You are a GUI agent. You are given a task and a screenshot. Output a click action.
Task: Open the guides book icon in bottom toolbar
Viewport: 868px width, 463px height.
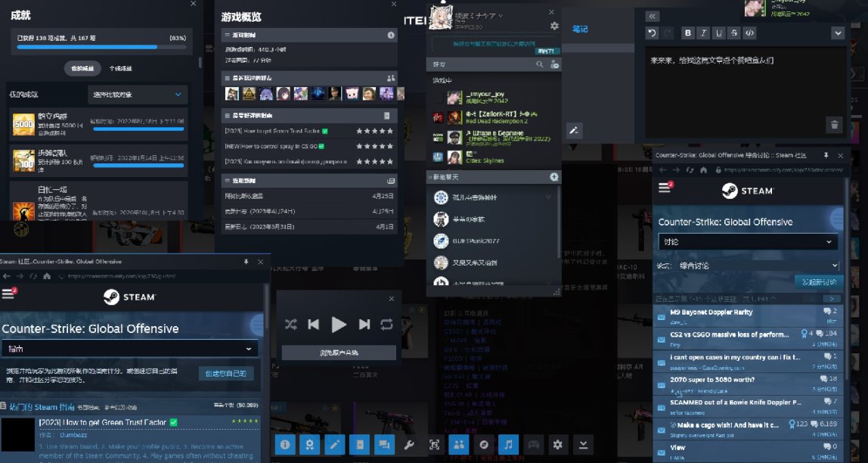tap(359, 445)
